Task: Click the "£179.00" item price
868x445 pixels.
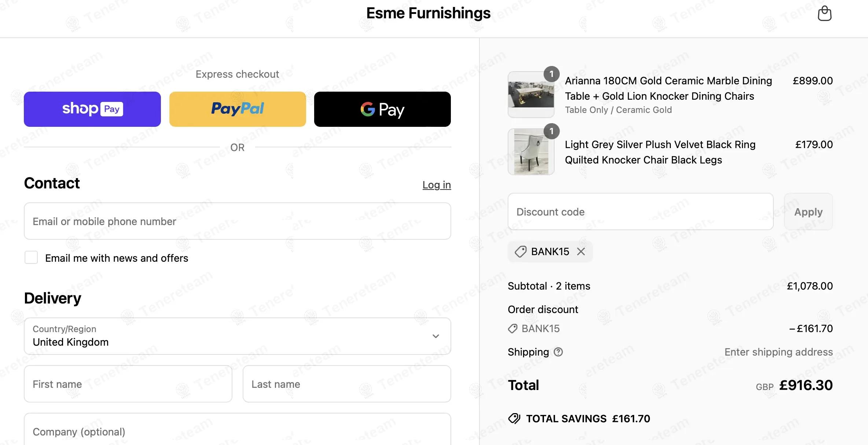Action: (814, 144)
